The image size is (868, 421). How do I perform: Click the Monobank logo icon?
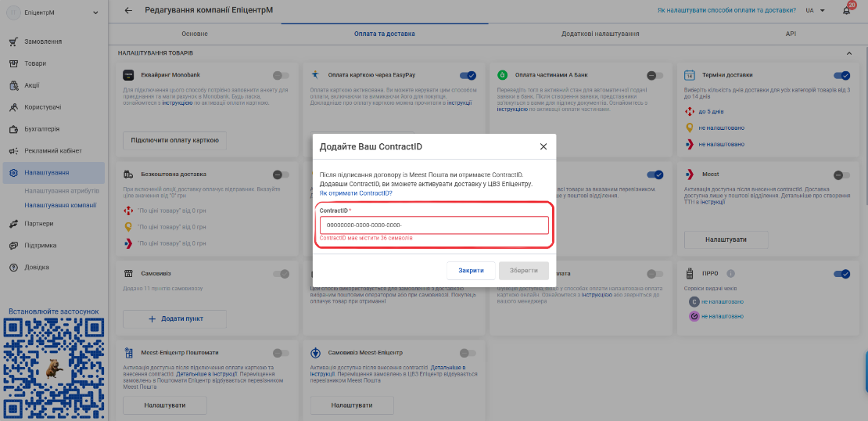(x=128, y=75)
